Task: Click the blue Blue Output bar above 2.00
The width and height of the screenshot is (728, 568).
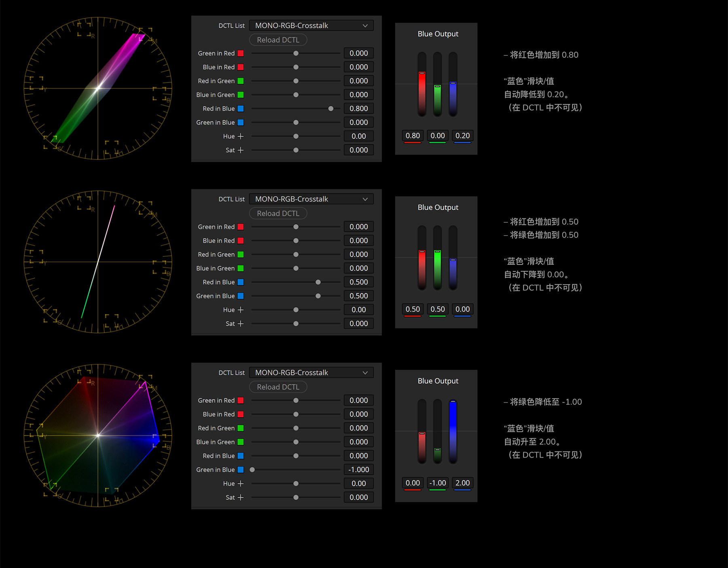Action: click(x=453, y=431)
